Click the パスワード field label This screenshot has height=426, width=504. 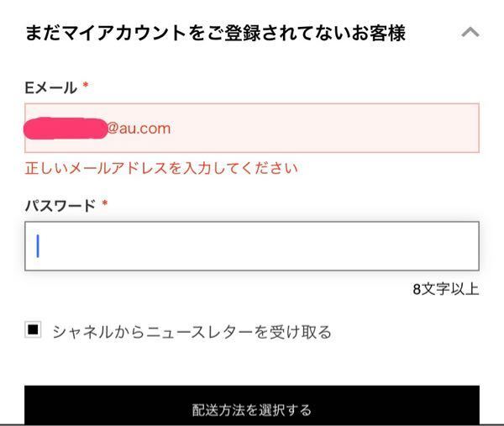point(60,206)
